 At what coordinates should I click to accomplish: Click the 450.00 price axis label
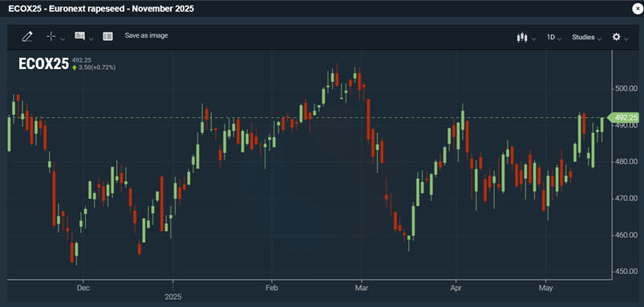[x=626, y=272]
